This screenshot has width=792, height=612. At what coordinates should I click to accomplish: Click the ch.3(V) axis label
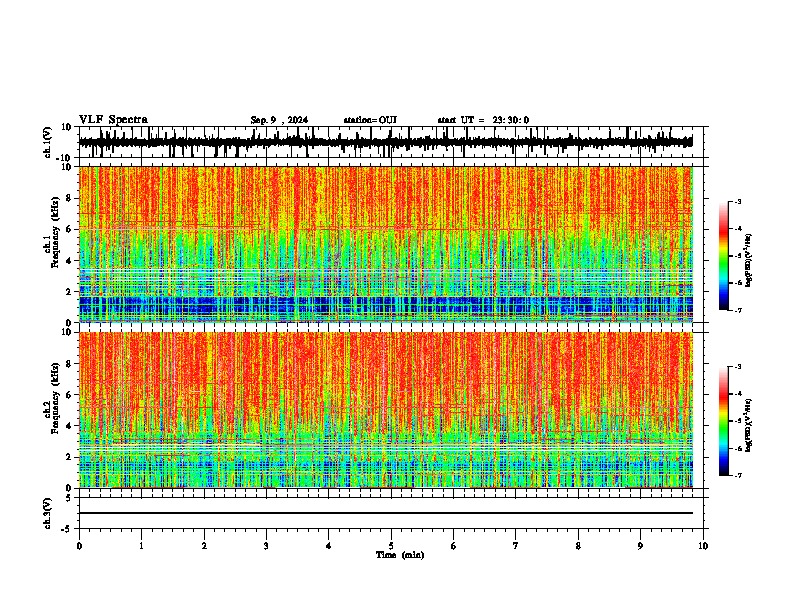(48, 513)
